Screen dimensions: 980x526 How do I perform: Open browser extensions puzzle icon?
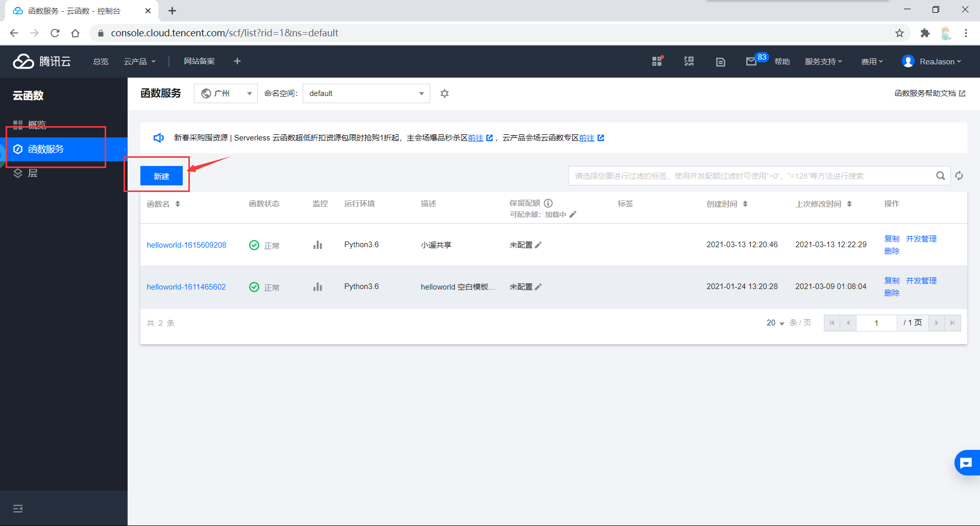click(x=925, y=33)
